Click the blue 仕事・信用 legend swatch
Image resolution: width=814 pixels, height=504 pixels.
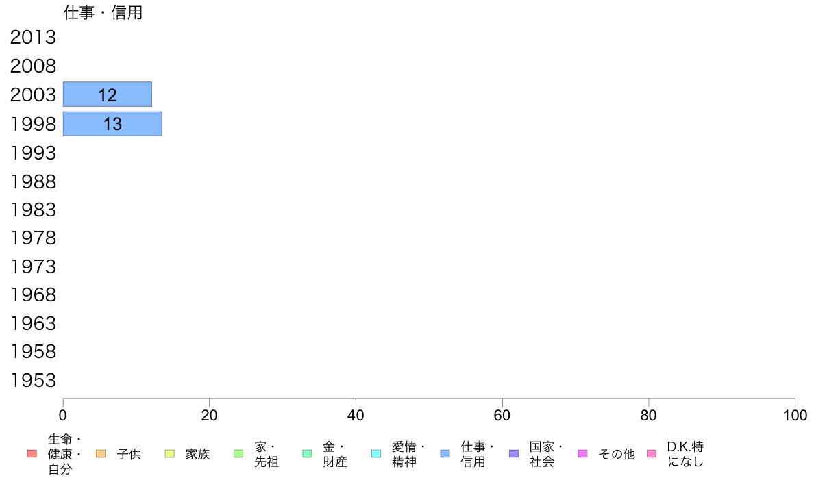(x=445, y=454)
